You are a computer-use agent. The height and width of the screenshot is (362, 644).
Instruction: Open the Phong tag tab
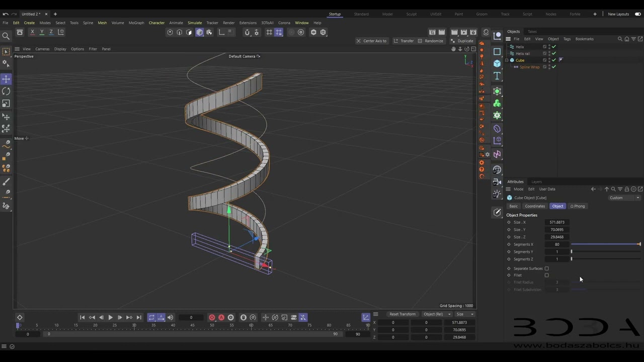tap(578, 206)
